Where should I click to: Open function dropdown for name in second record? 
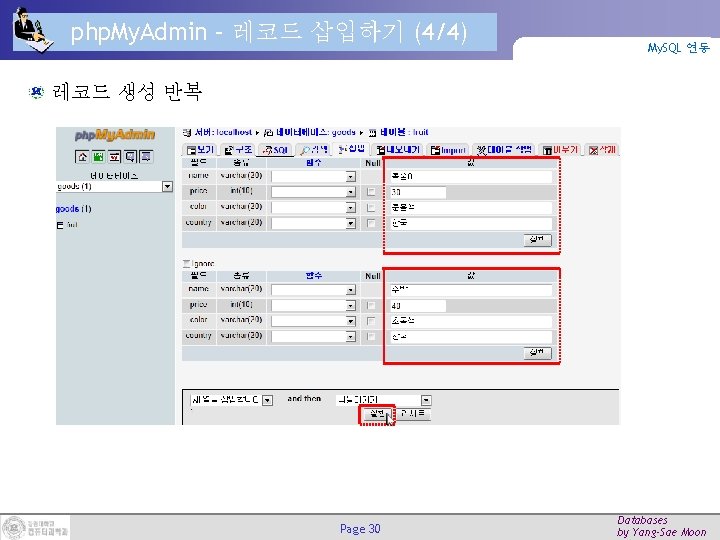314,290
